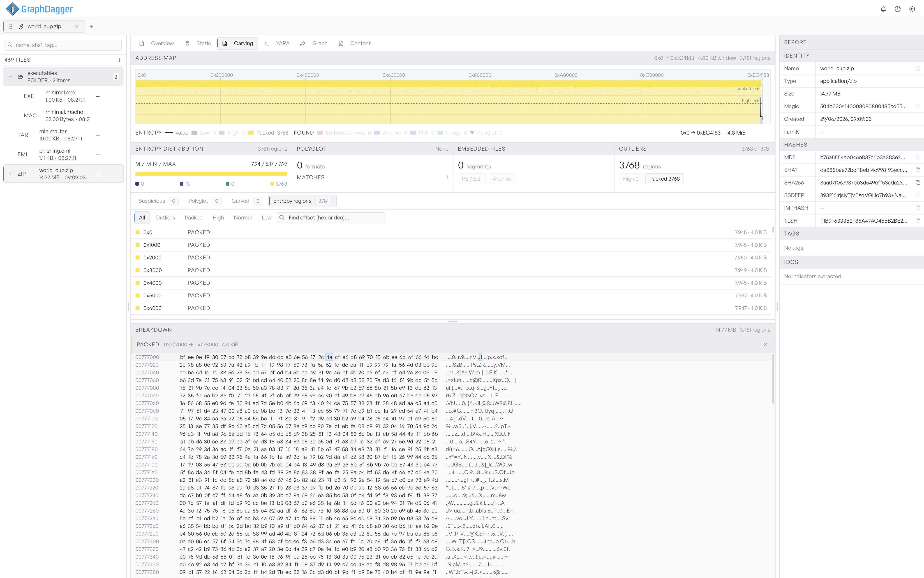
Task: Open the Graph tab
Action: (314, 43)
